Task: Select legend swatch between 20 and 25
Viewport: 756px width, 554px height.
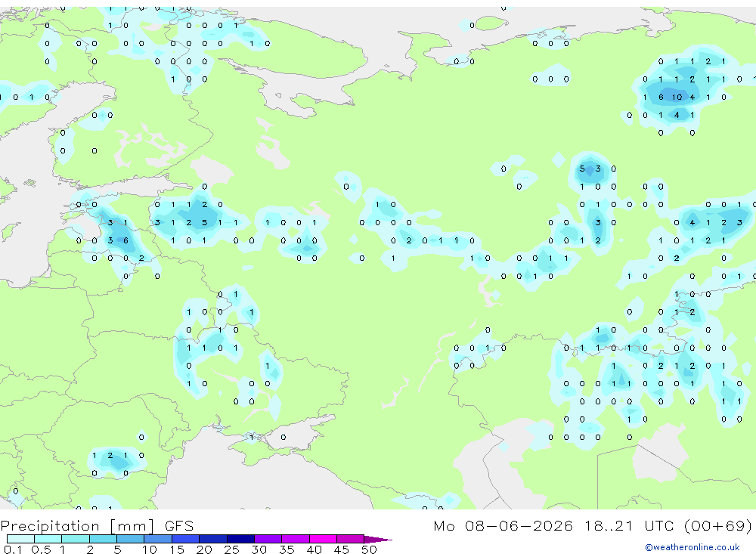Action: tap(213, 539)
